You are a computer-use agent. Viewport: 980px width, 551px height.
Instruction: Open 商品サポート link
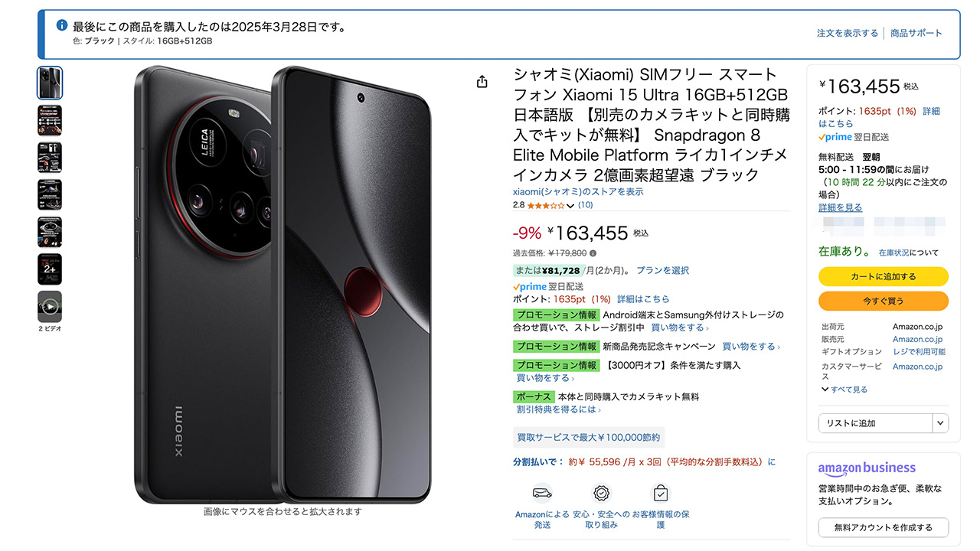point(916,34)
